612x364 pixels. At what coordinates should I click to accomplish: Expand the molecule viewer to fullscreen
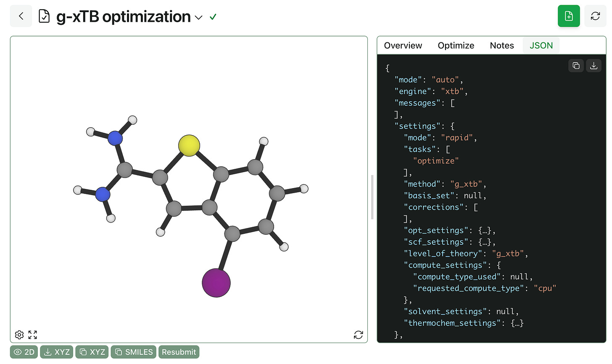point(33,335)
